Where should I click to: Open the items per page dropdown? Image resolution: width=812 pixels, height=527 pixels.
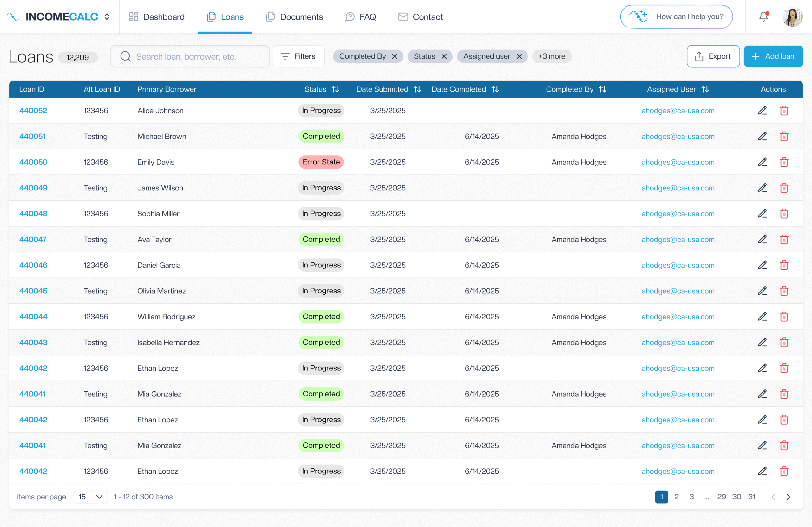99,497
